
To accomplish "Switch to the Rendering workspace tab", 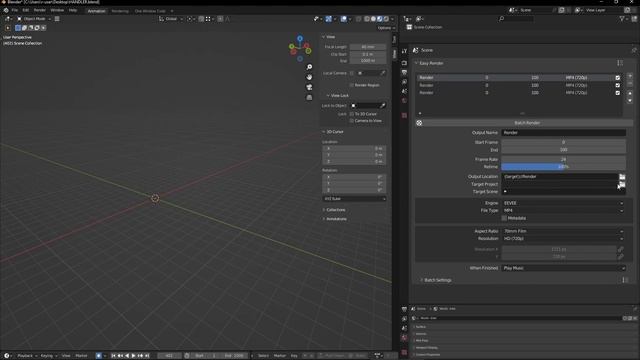I will (x=120, y=11).
